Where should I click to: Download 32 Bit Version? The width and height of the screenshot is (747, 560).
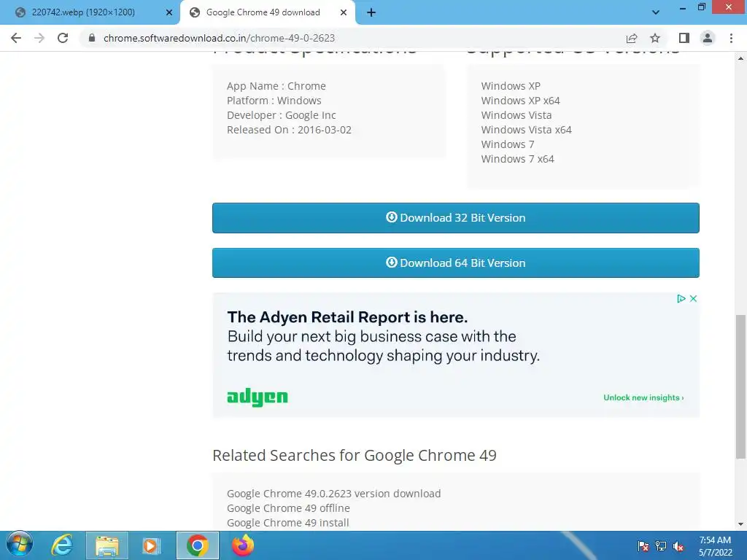(455, 217)
